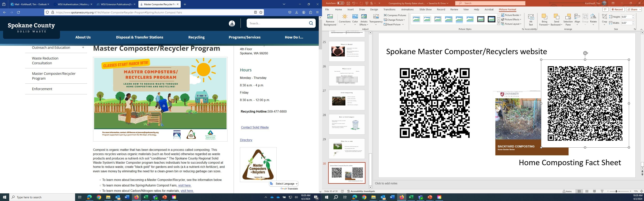Viewport: 644px width, 201px height.
Task: Toggle the Notes pane in status bar
Action: pyautogui.click(x=567, y=191)
